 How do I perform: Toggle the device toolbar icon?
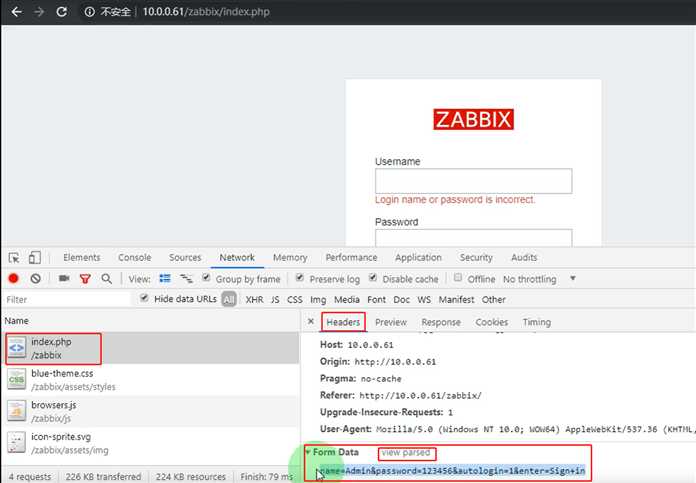(35, 257)
